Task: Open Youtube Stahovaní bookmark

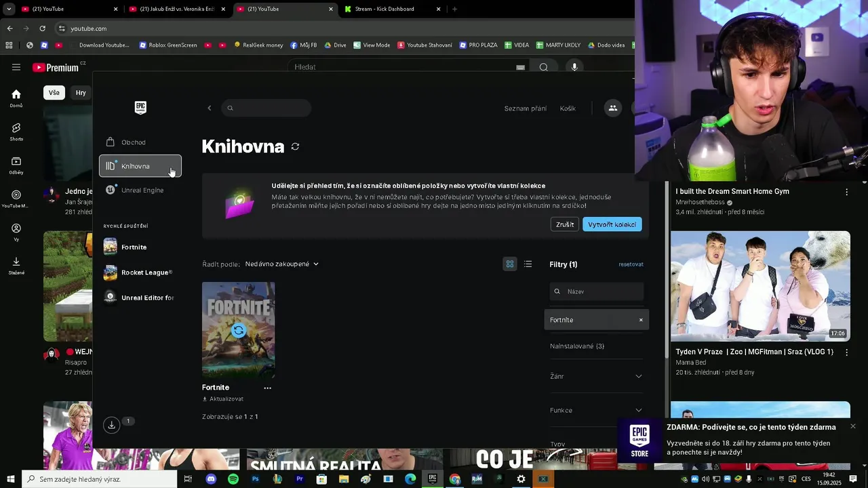Action: [425, 45]
